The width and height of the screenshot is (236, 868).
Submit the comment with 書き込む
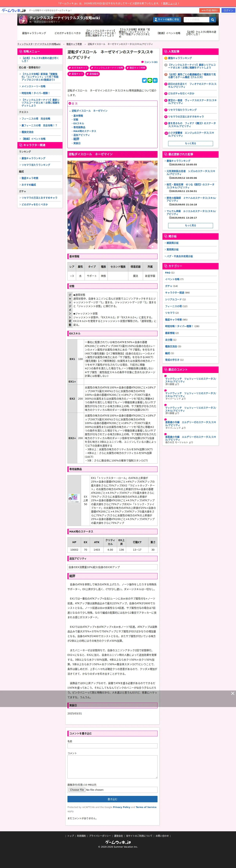[x=112, y=799]
